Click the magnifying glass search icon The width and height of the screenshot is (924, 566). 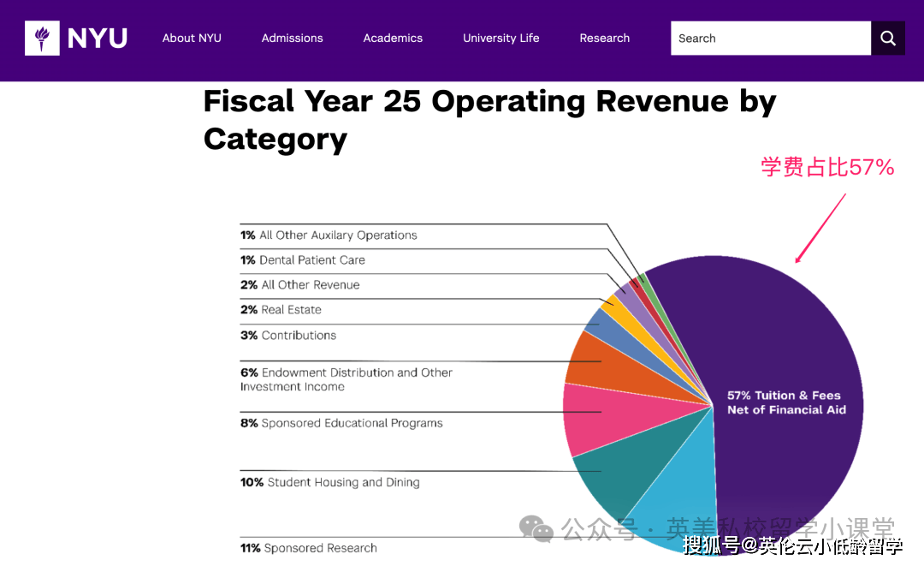[x=888, y=39]
